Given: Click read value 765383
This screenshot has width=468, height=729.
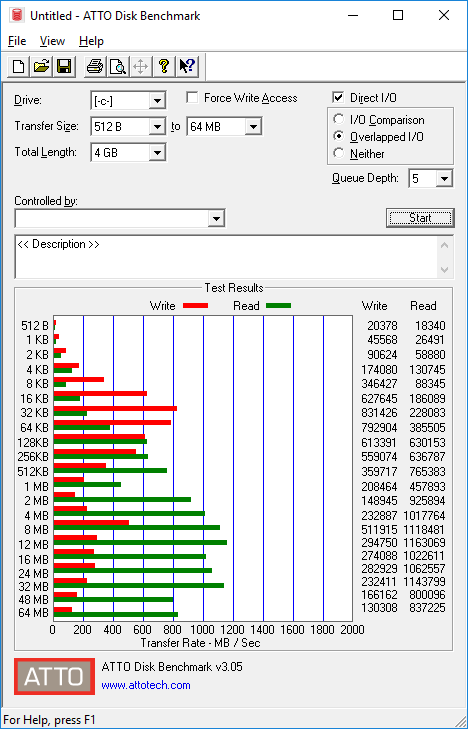Looking at the screenshot, I should pyautogui.click(x=427, y=471).
